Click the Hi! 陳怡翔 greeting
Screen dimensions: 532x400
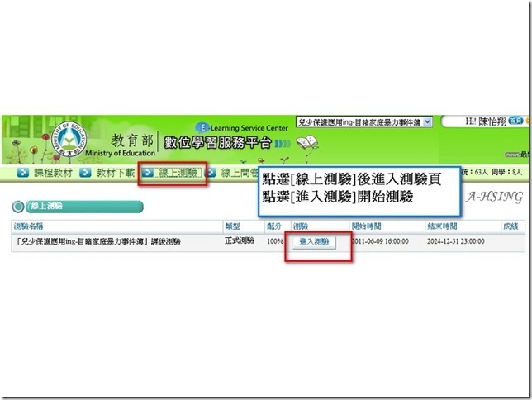pyautogui.click(x=486, y=121)
